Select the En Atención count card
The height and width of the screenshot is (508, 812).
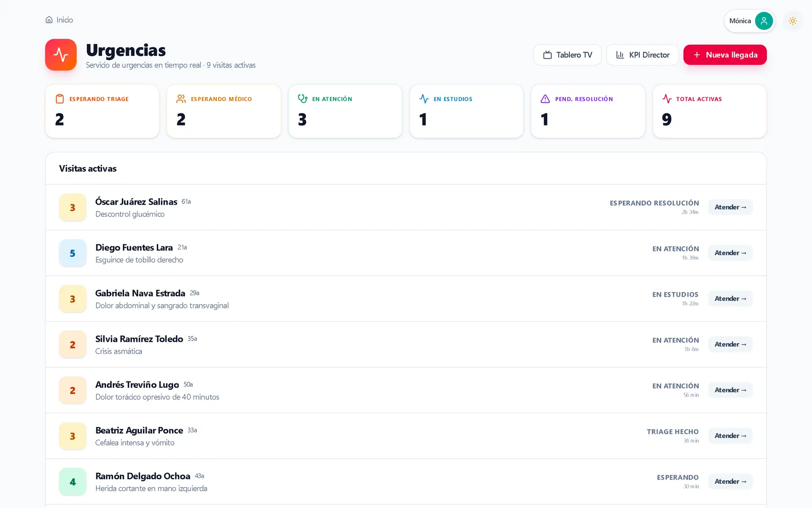[345, 111]
